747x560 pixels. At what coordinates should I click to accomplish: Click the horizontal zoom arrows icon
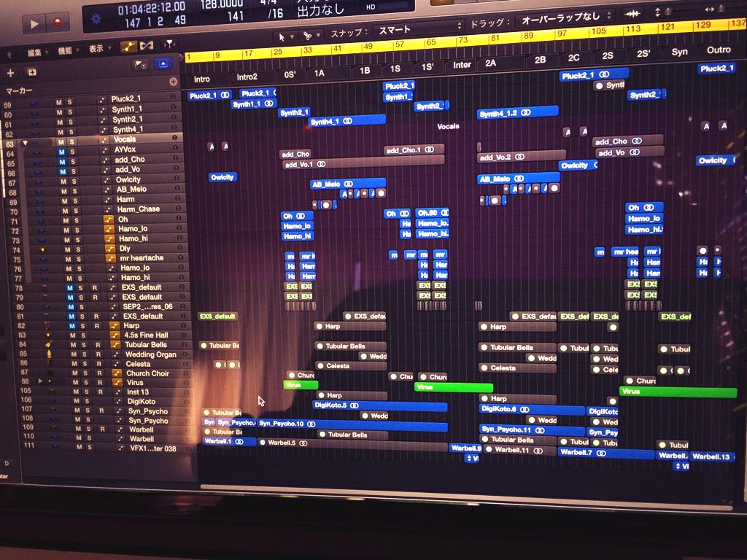(x=709, y=9)
